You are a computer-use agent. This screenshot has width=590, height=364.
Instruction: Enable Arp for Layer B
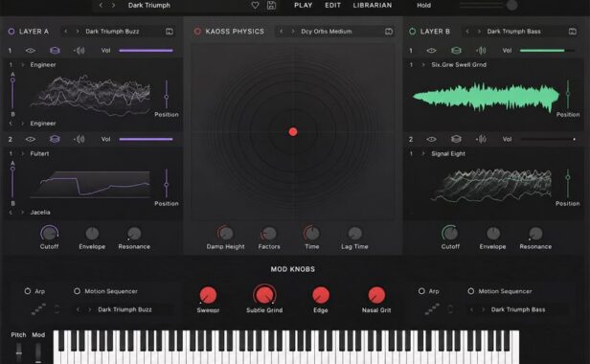pos(421,291)
